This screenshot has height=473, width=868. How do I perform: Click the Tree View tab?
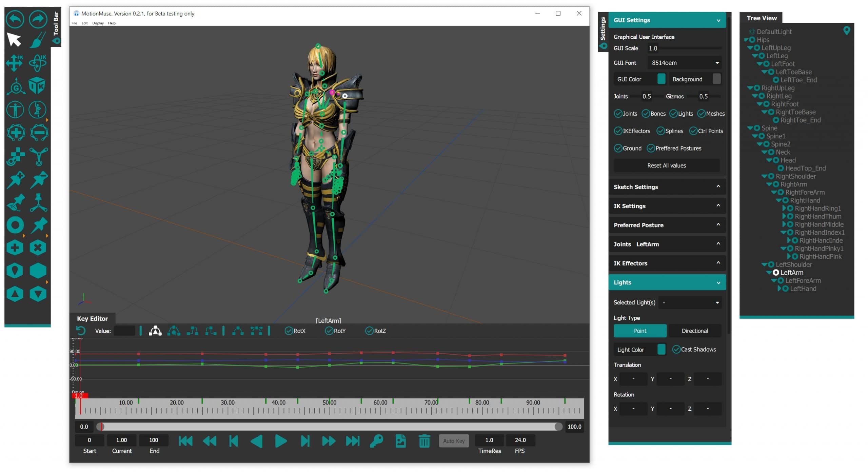click(x=761, y=18)
